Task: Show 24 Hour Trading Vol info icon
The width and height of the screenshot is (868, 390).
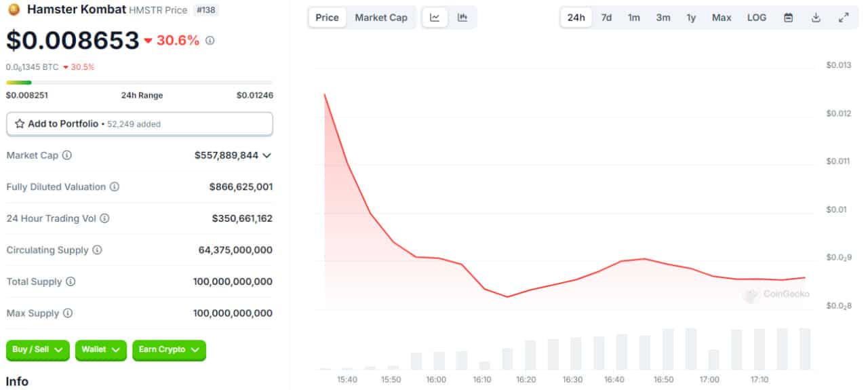Action: (104, 218)
